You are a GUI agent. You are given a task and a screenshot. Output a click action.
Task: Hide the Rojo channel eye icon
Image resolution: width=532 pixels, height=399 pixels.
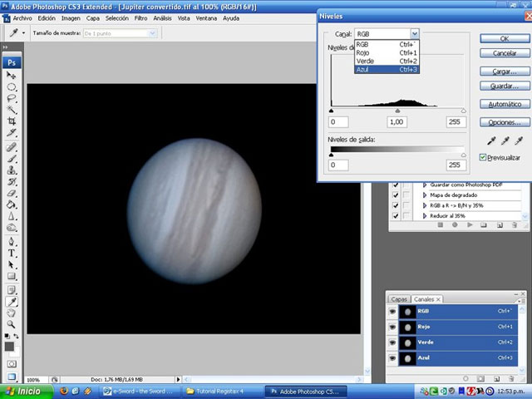pyautogui.click(x=392, y=327)
